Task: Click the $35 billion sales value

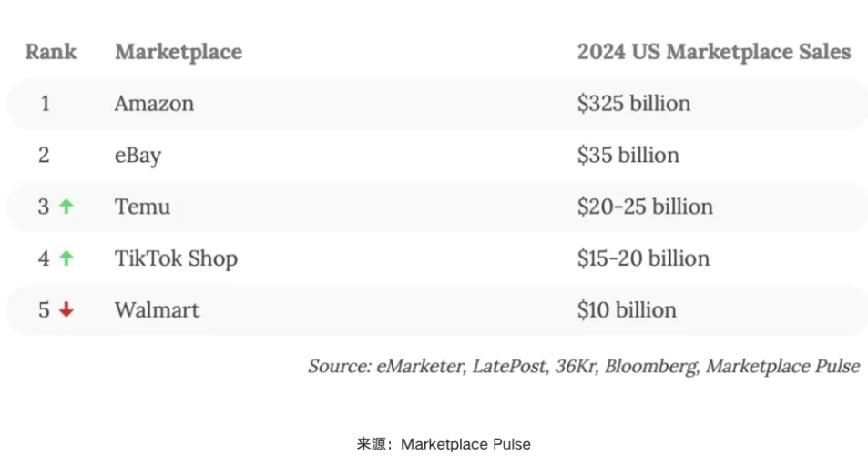Action: [628, 156]
